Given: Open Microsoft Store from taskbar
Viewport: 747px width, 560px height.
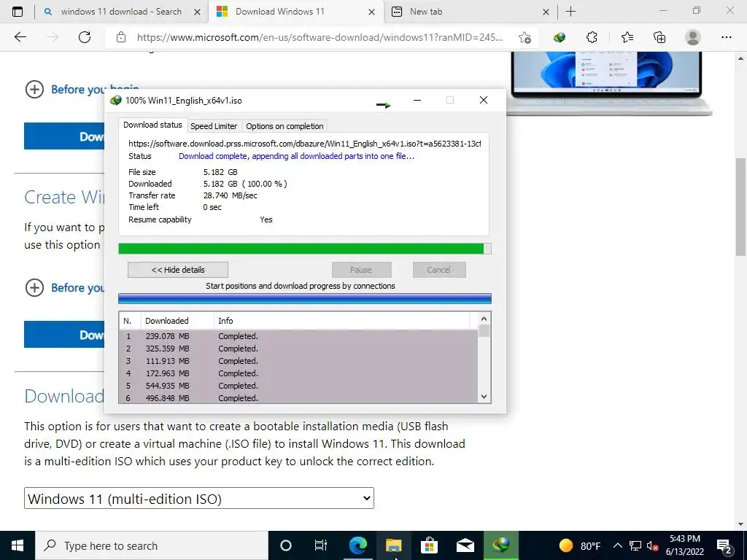Looking at the screenshot, I should coord(429,545).
